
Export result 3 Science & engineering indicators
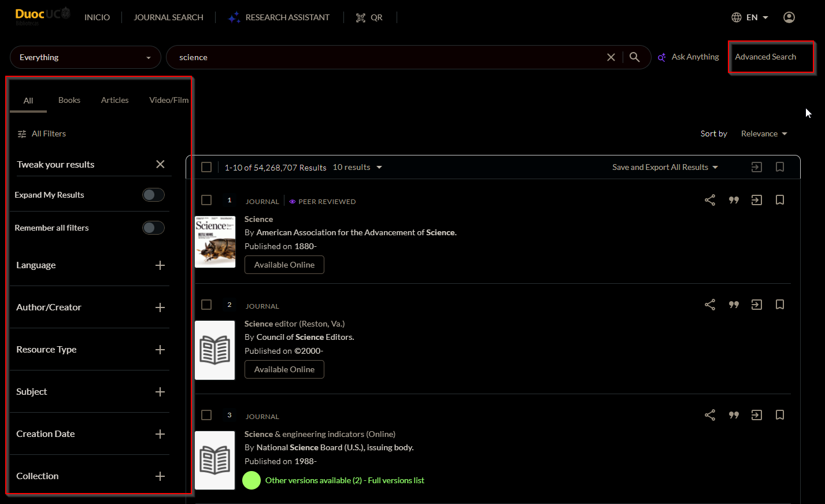[757, 415]
